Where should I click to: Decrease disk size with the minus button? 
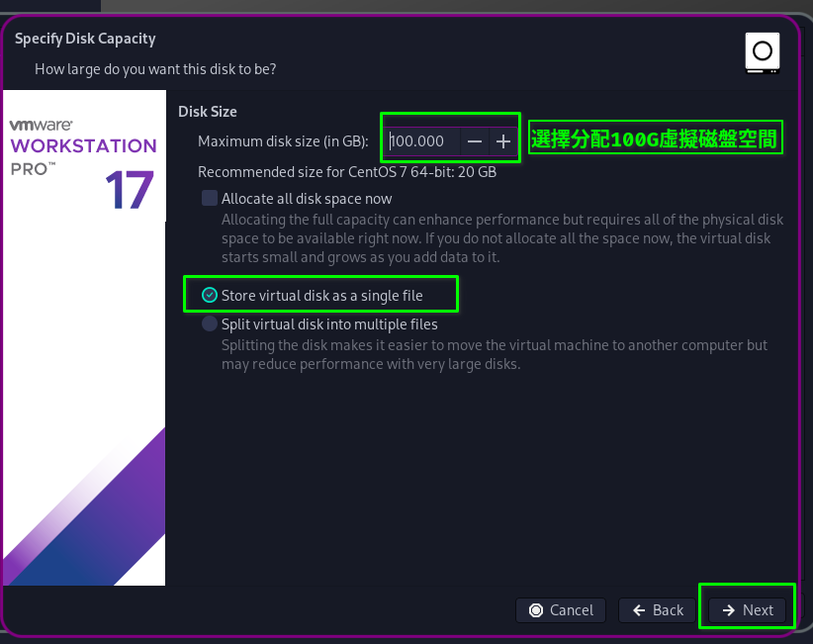(475, 141)
